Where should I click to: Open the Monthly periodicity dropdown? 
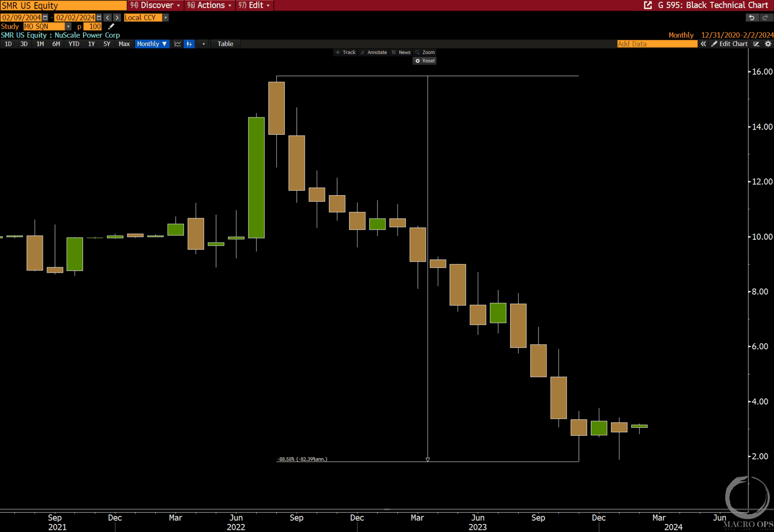[x=152, y=44]
